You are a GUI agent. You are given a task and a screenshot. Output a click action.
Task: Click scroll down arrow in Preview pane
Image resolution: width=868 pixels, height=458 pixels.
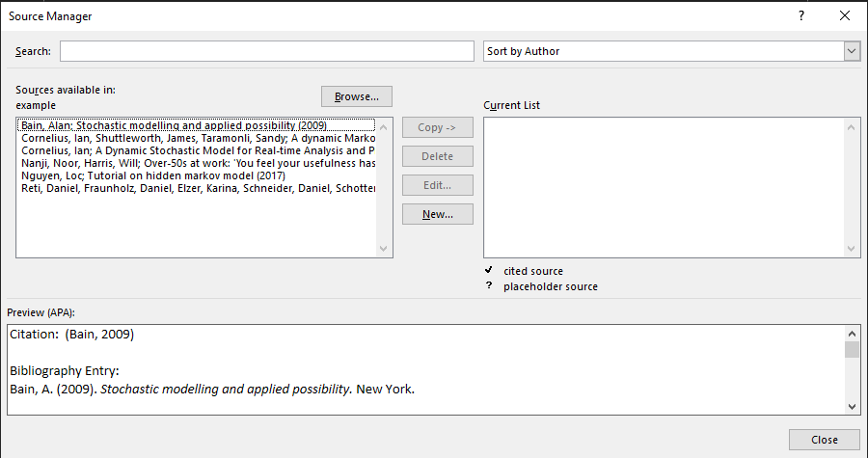852,407
